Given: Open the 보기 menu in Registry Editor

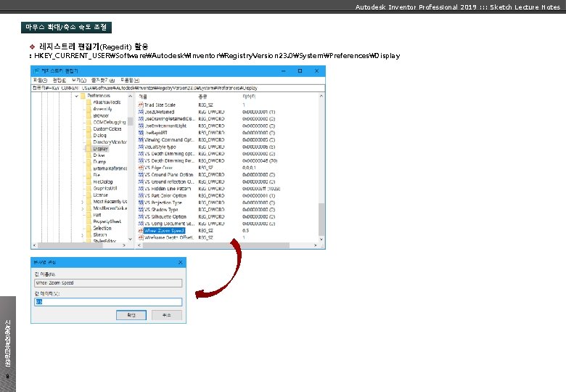Looking at the screenshot, I should [78, 80].
